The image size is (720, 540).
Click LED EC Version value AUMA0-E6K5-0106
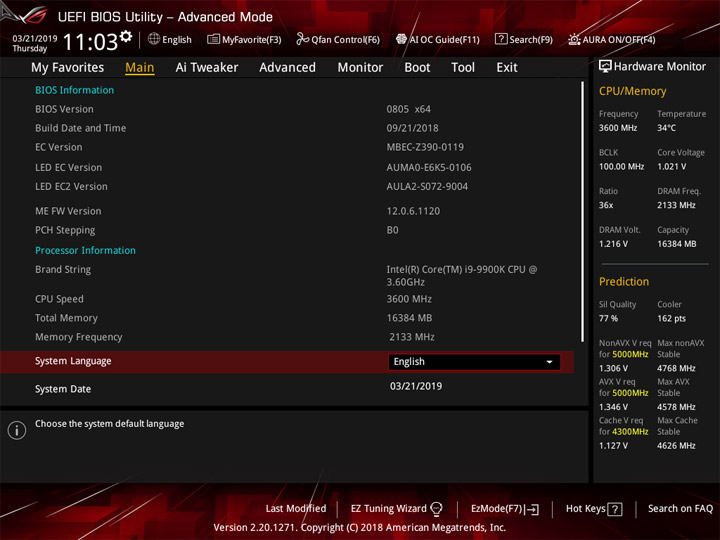tap(429, 167)
